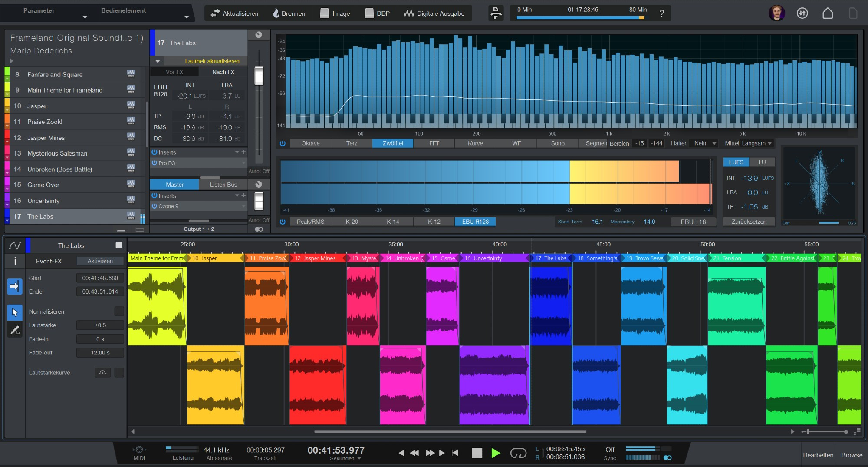This screenshot has width=868, height=467.
Task: Click the MIDI status icon
Action: [139, 450]
